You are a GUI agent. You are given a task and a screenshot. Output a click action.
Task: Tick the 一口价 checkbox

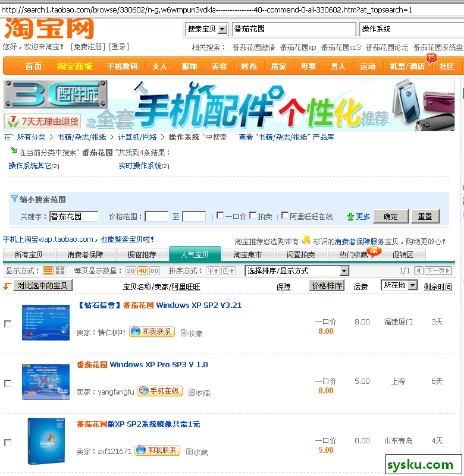pos(220,216)
